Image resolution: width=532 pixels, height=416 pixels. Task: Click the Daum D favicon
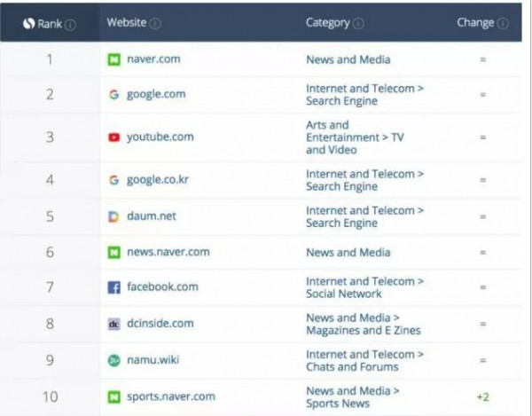(x=113, y=216)
